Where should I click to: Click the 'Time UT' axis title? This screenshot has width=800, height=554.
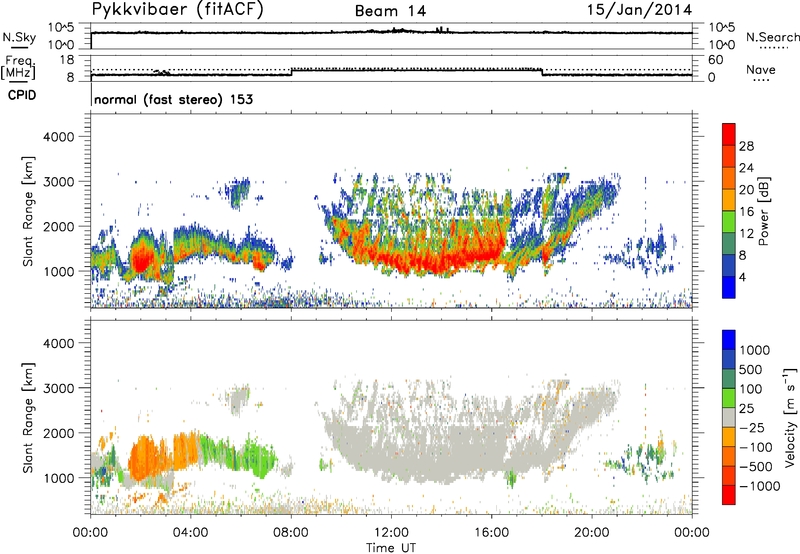click(391, 548)
